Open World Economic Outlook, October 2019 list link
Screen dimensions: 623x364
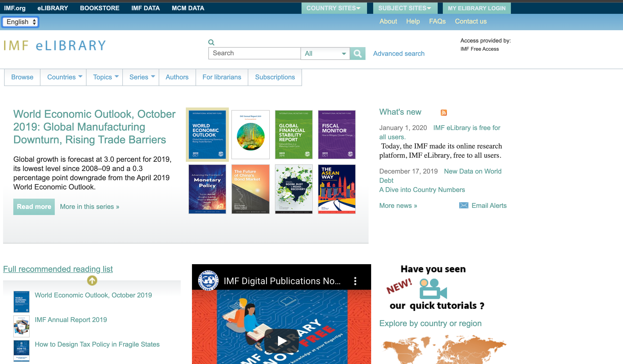click(x=93, y=295)
